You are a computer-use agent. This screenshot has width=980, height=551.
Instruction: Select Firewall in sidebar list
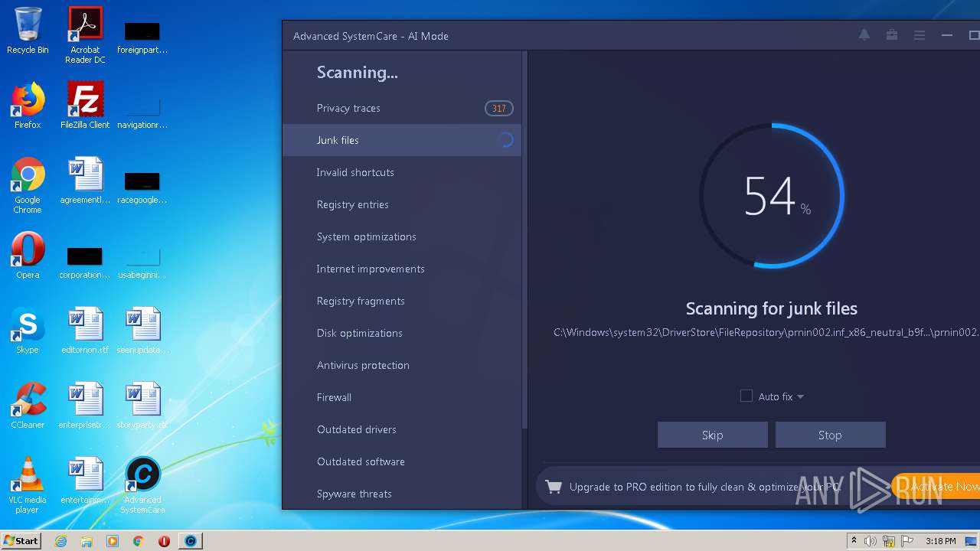pos(402,397)
